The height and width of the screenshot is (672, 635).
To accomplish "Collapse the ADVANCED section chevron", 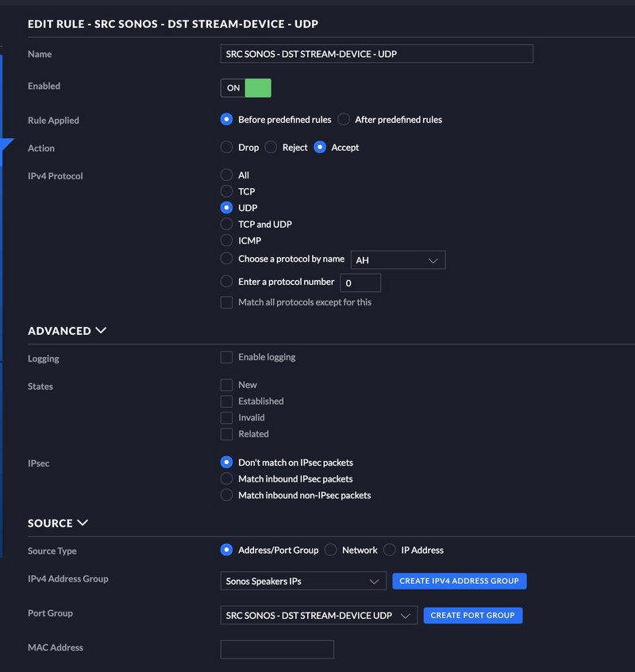I will pos(101,330).
